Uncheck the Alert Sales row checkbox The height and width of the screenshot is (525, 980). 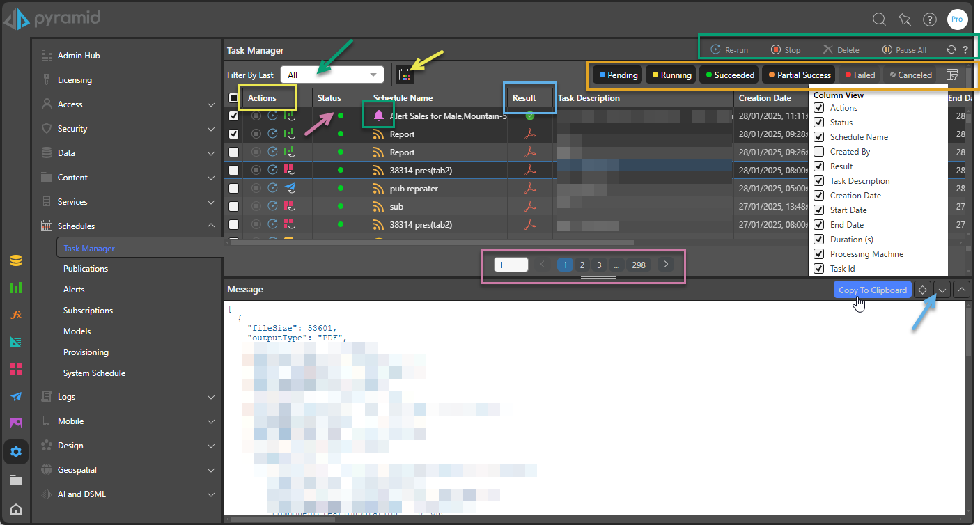click(233, 116)
